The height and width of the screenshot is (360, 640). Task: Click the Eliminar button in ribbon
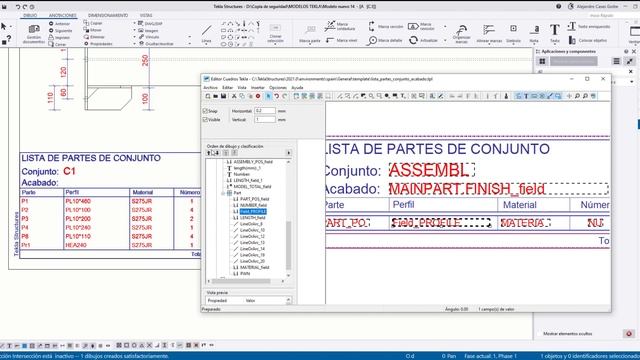click(94, 37)
